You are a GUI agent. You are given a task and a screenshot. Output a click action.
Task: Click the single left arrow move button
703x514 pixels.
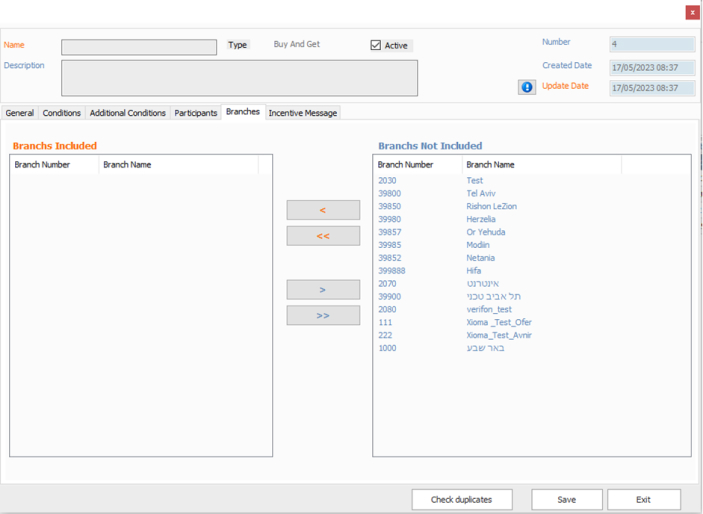pyautogui.click(x=323, y=210)
